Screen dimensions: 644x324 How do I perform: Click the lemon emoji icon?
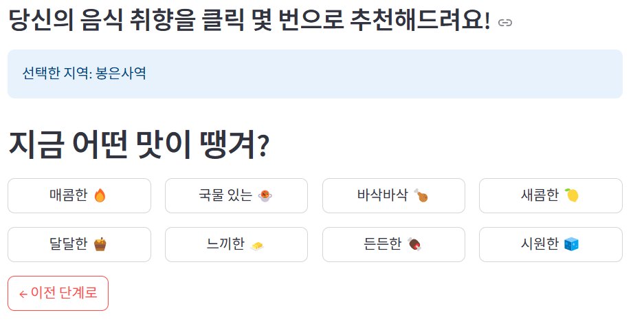point(571,195)
